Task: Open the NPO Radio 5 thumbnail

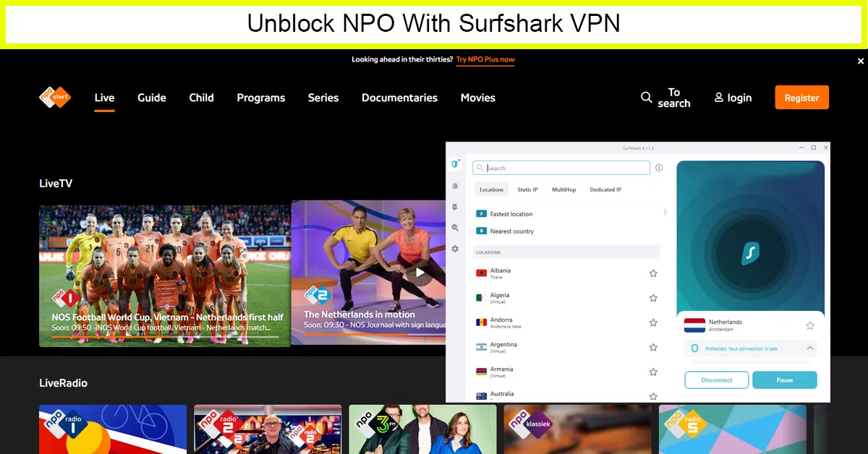Action: click(732, 429)
